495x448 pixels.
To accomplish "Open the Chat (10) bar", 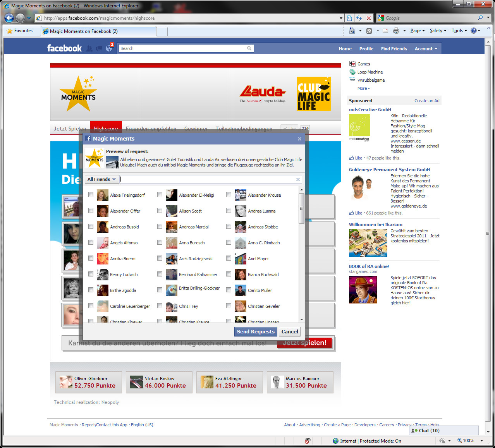I will (x=444, y=431).
